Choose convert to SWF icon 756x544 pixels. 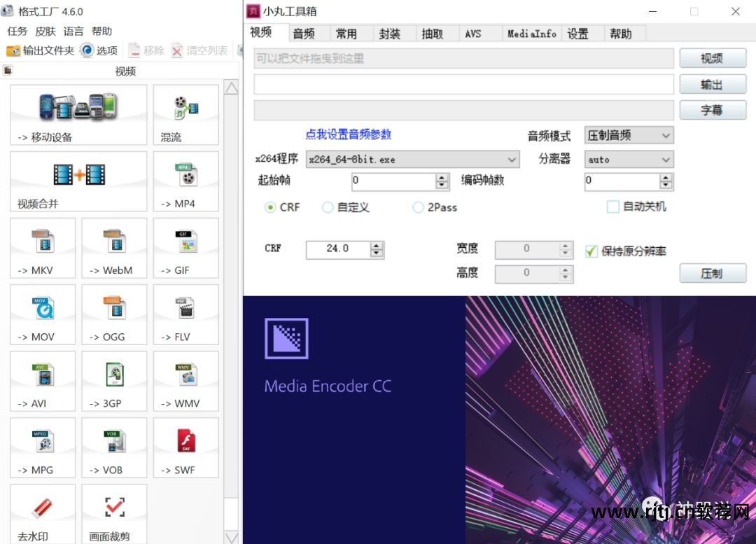coord(185,447)
